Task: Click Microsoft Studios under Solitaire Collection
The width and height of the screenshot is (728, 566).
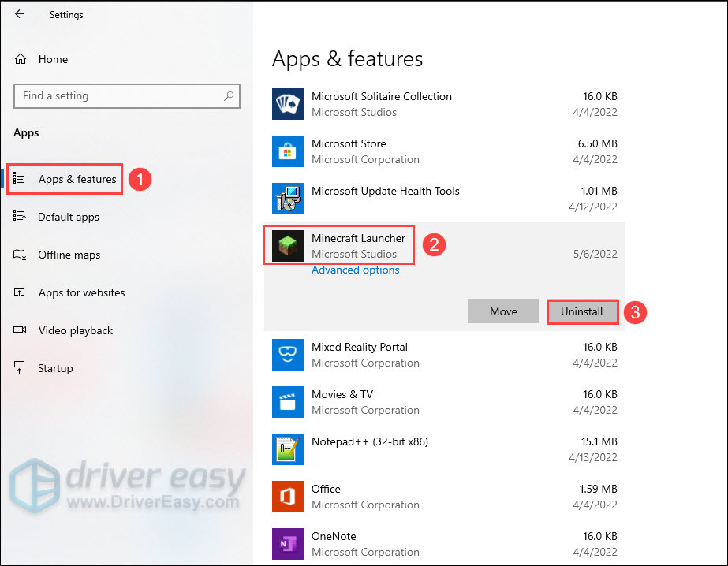Action: 354,112
